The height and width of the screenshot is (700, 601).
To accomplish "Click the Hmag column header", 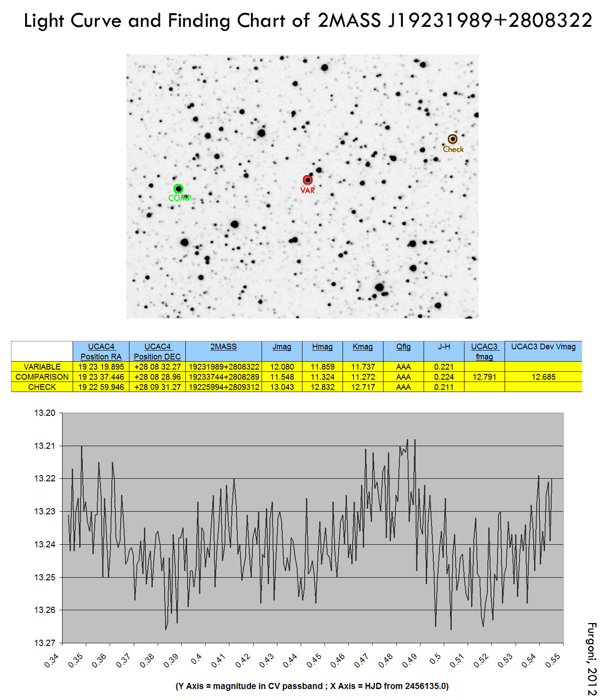I will pyautogui.click(x=322, y=347).
